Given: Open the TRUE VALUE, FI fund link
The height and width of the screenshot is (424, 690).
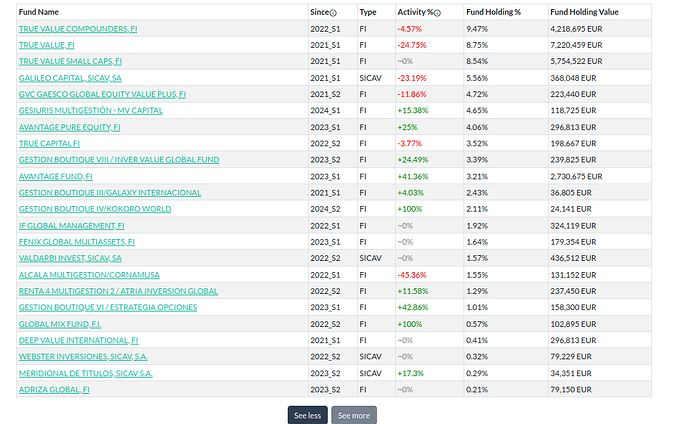Looking at the screenshot, I should pos(47,45).
